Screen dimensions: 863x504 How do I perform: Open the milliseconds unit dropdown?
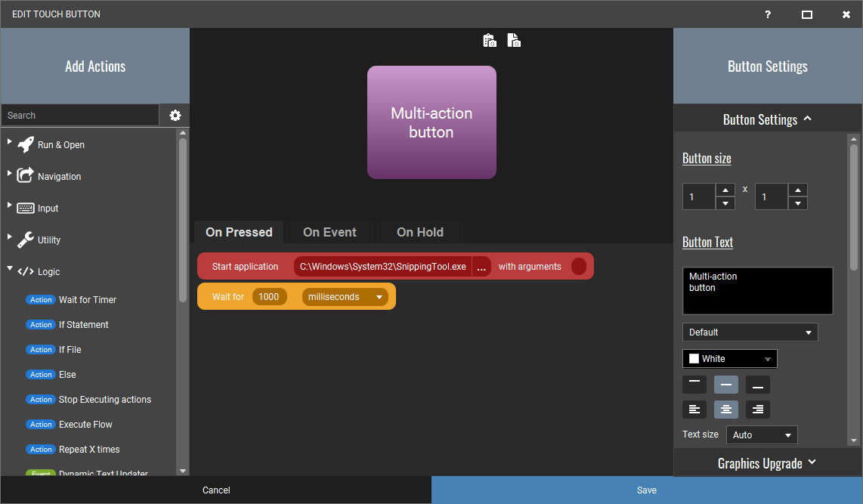point(345,296)
